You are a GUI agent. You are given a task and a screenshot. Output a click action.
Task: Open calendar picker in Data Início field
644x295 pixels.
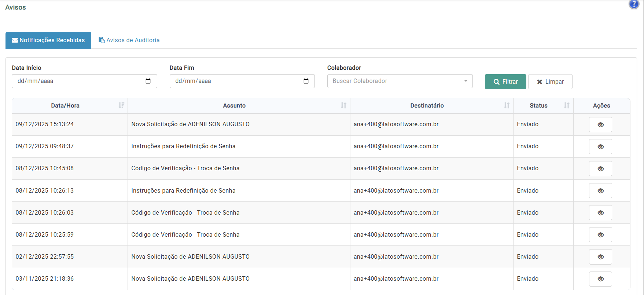148,81
